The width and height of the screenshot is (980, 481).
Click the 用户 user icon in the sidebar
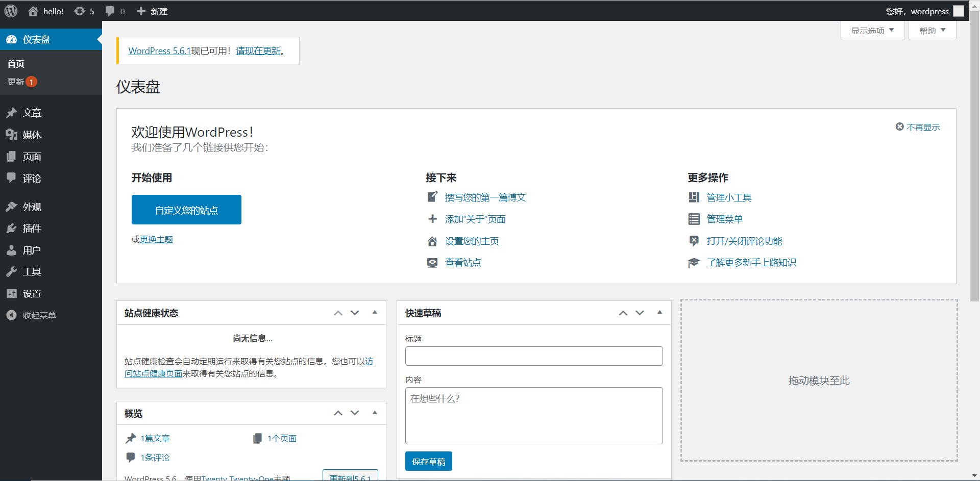(x=12, y=250)
